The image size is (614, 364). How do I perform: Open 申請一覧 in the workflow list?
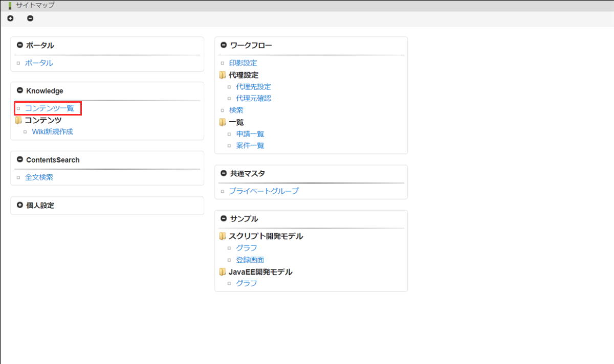250,134
